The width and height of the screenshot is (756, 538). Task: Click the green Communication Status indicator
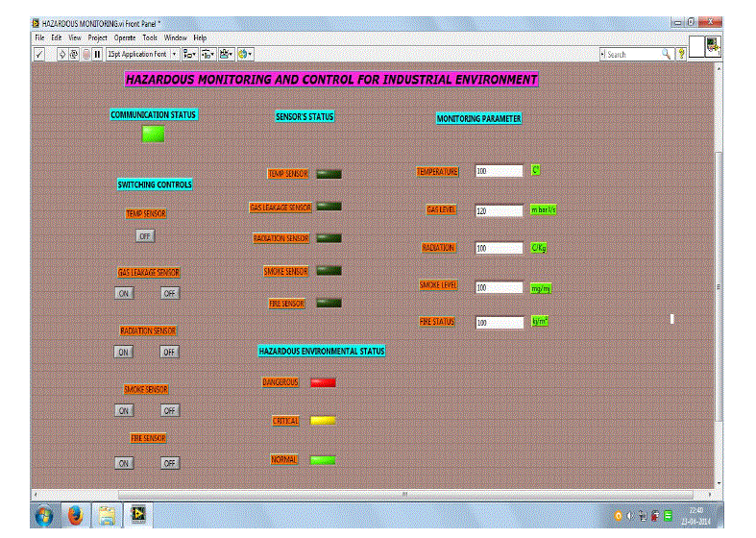[154, 134]
